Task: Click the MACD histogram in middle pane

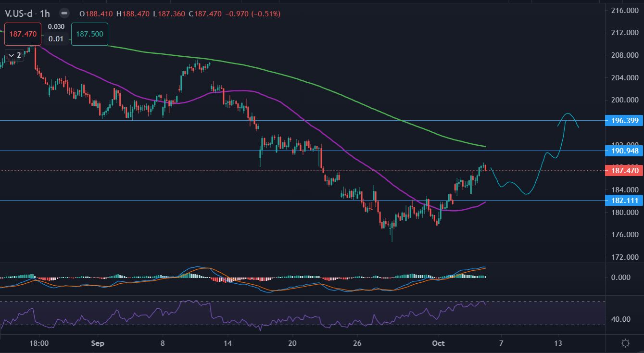Action: coord(409,276)
